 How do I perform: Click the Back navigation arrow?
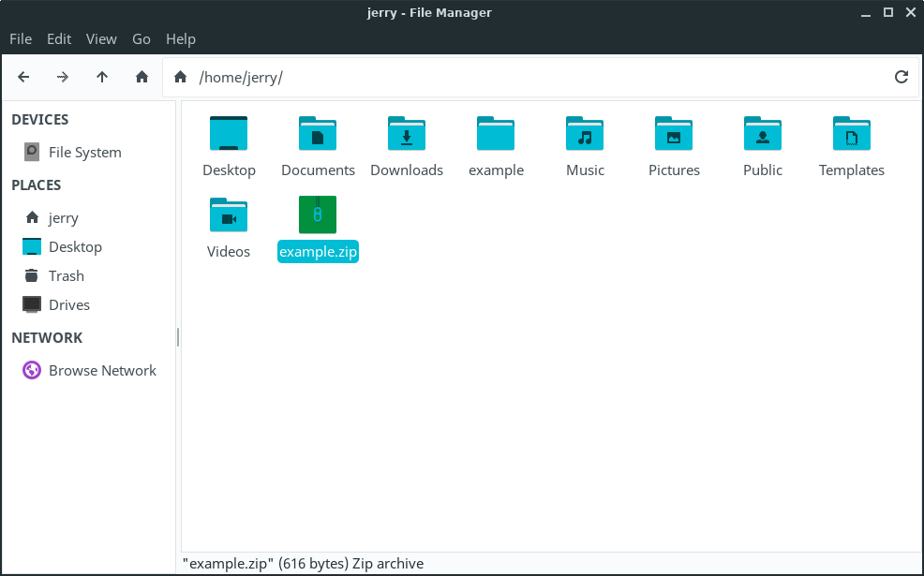[23, 77]
